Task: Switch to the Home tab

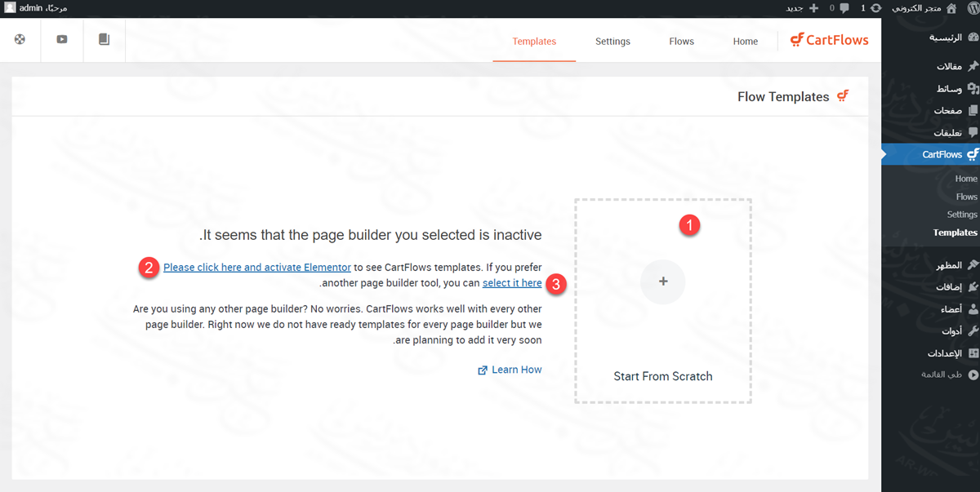Action: 746,41
